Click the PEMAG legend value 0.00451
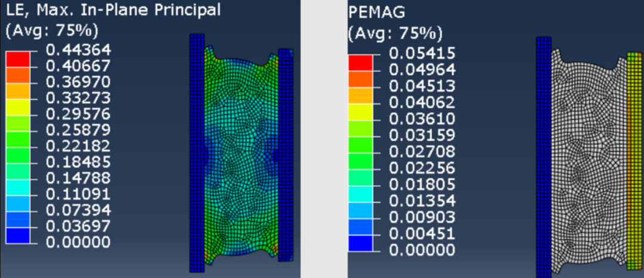This screenshot has height=278, width=644. (x=422, y=234)
